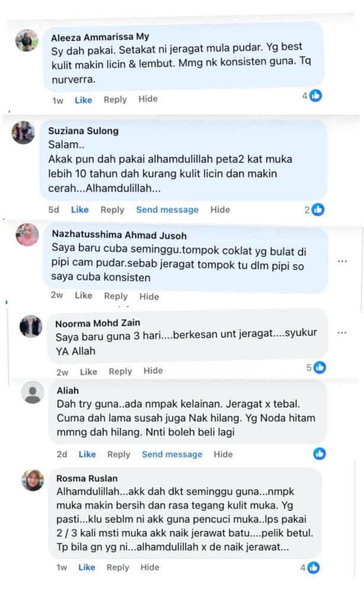Open Aliah's default avatar picture

tap(33, 392)
